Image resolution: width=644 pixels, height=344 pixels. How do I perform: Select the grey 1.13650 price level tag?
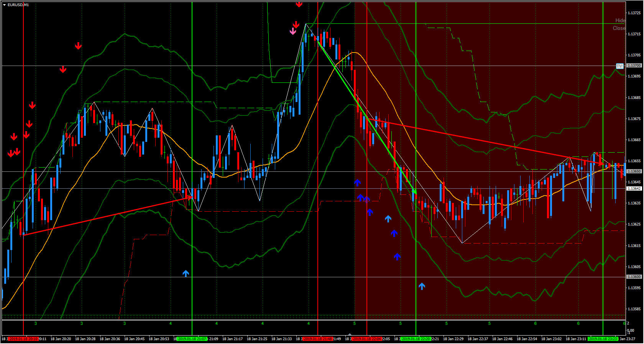634,171
